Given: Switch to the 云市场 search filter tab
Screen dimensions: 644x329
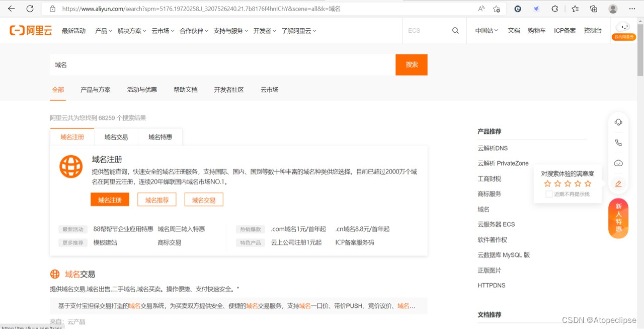Looking at the screenshot, I should (x=269, y=90).
